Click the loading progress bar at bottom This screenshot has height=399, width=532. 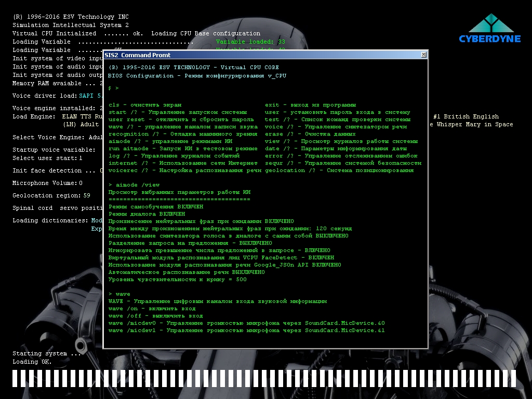pyautogui.click(x=265, y=379)
